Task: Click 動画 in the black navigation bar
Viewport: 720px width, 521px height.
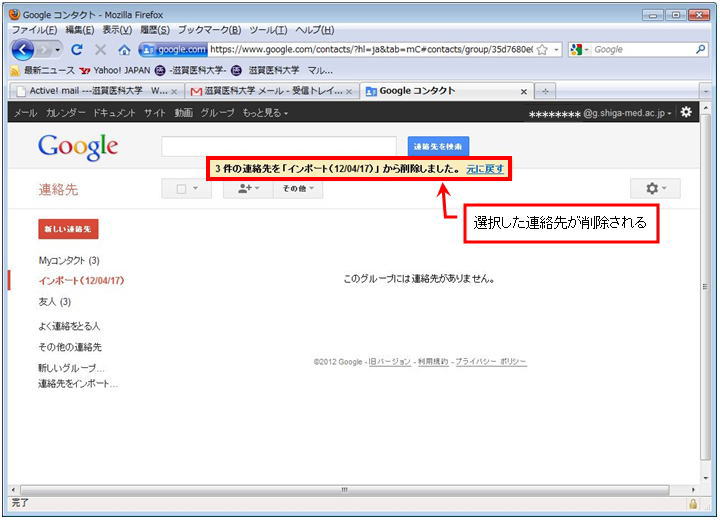Action: pos(183,112)
